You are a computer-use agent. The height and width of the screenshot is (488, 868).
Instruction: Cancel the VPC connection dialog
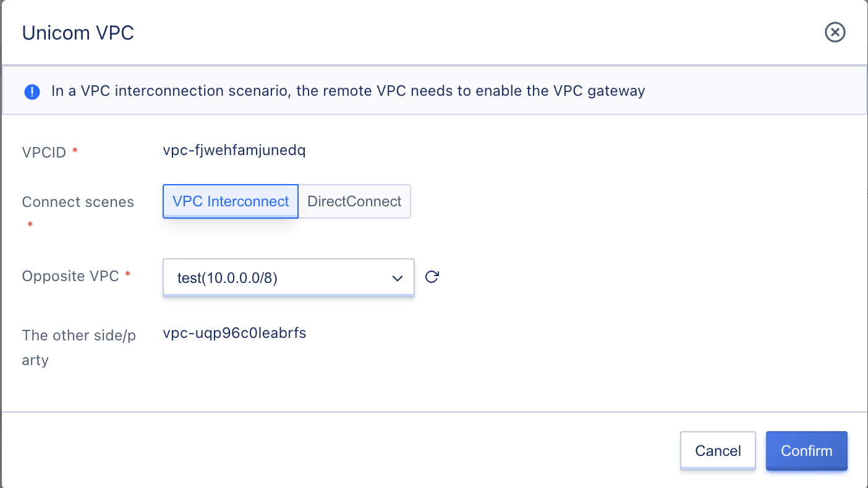[x=718, y=451]
